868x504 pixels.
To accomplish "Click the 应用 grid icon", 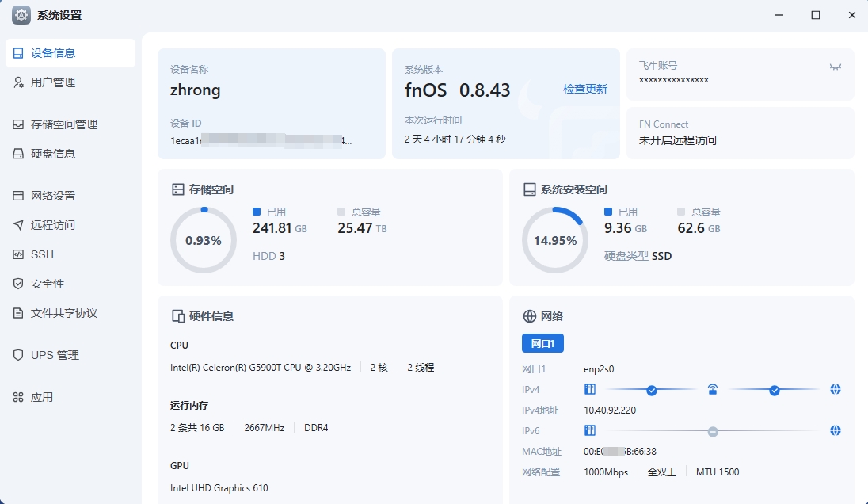I will pyautogui.click(x=18, y=397).
